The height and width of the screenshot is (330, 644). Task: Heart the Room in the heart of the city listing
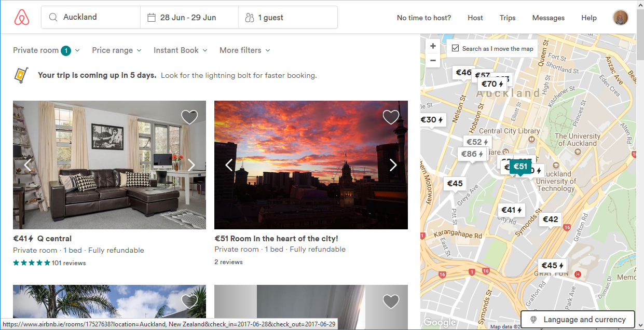pyautogui.click(x=391, y=117)
